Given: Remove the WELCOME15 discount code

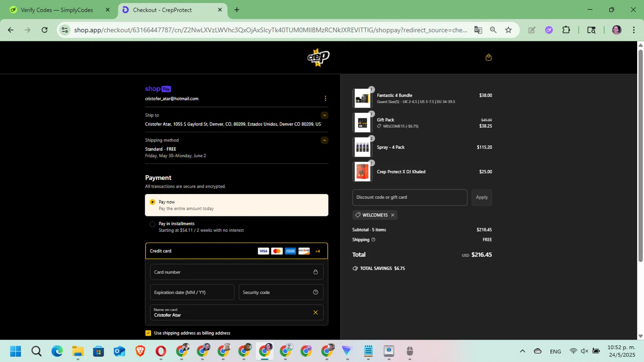Looking at the screenshot, I should (x=392, y=215).
